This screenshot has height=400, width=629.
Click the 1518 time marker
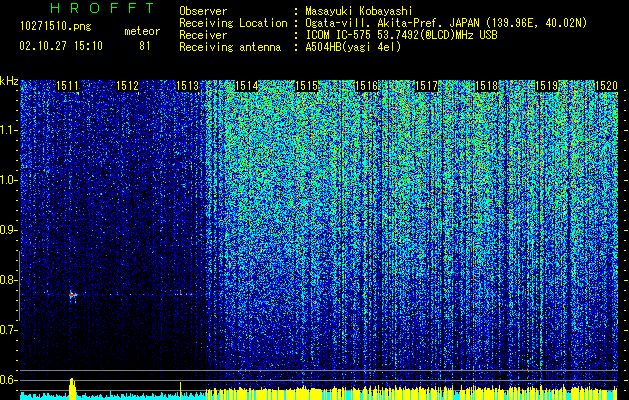point(486,86)
